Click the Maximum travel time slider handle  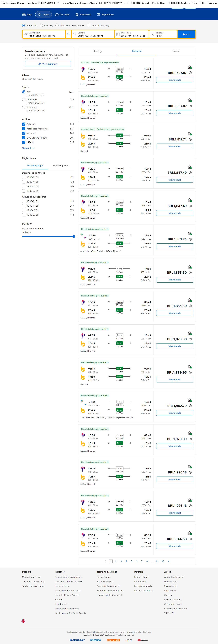point(74,236)
